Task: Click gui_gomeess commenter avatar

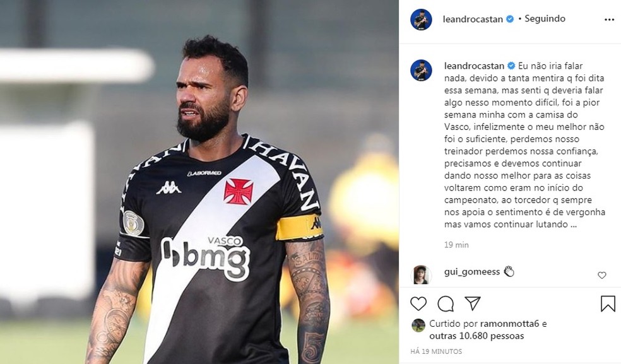Action: (421, 275)
